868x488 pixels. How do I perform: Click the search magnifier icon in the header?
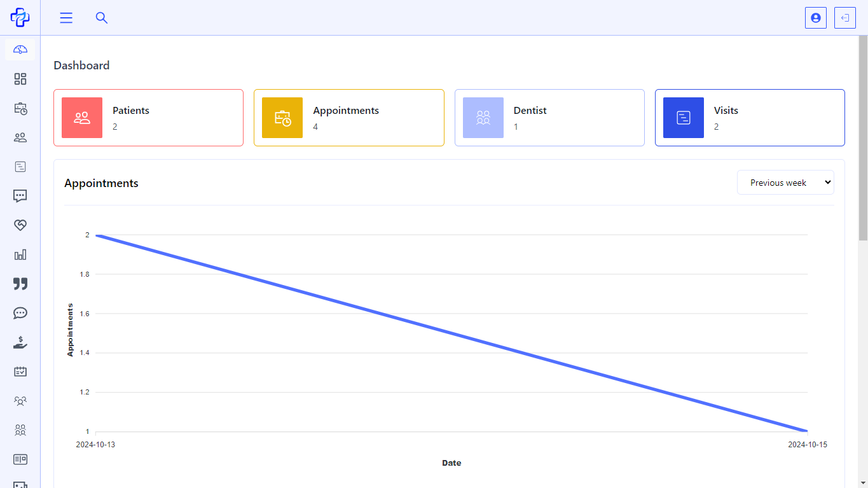[x=102, y=18]
